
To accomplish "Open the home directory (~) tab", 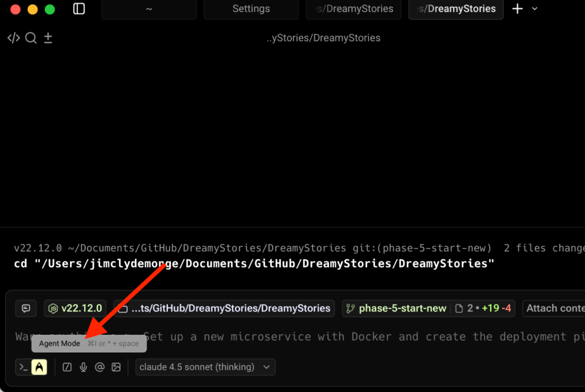I will tap(149, 9).
